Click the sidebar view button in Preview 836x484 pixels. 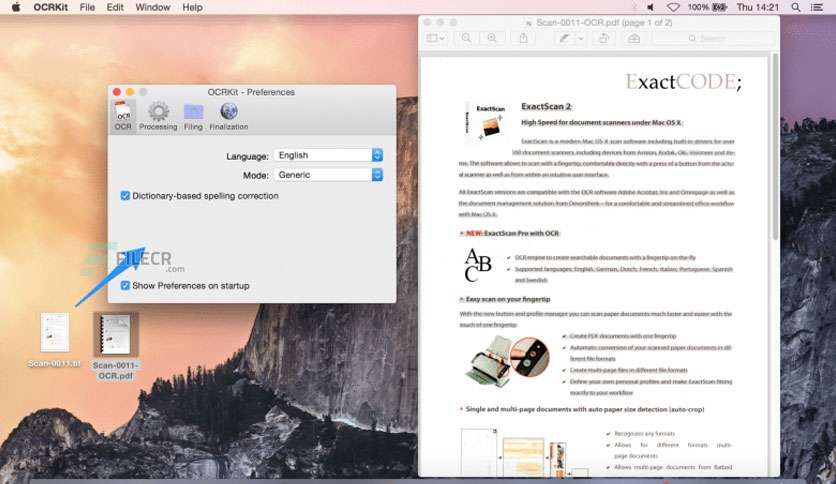pos(436,38)
